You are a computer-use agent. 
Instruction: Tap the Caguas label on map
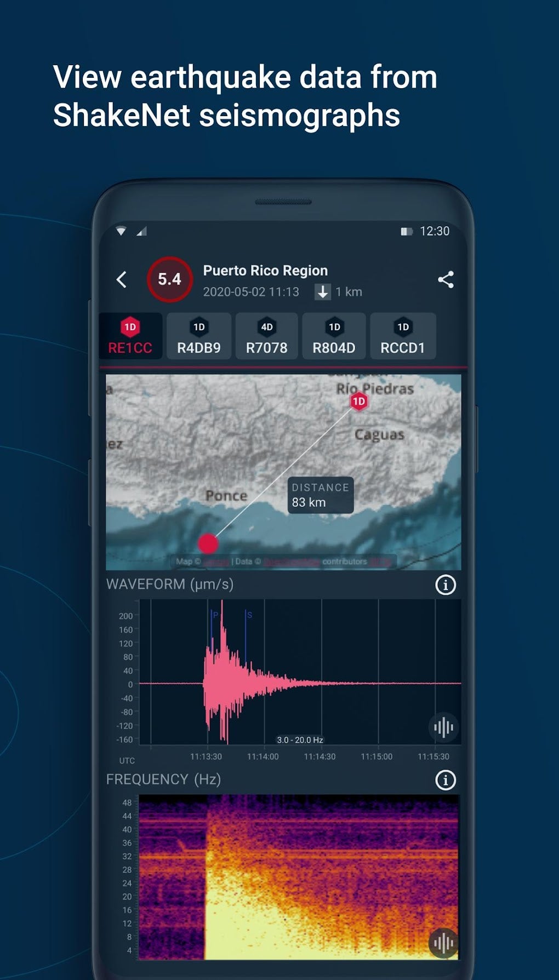pyautogui.click(x=379, y=435)
